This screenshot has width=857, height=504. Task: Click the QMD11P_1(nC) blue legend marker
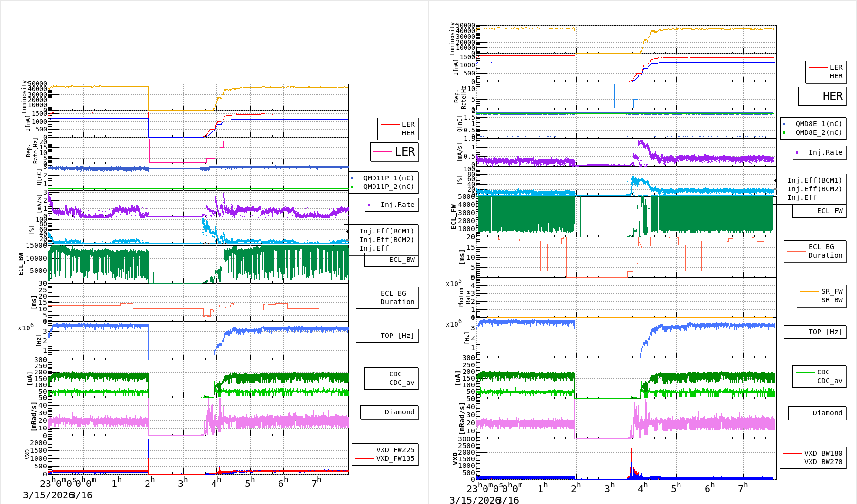point(352,178)
